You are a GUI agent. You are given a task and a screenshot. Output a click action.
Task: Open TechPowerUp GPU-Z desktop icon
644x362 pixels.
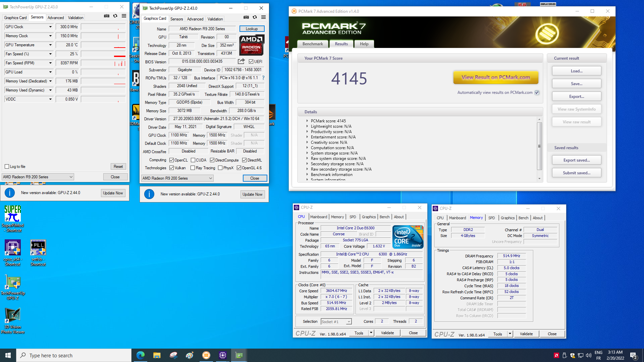13,288
